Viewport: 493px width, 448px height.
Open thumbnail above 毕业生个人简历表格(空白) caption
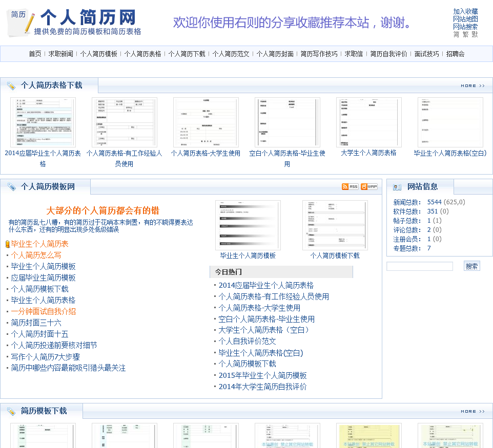coord(450,122)
